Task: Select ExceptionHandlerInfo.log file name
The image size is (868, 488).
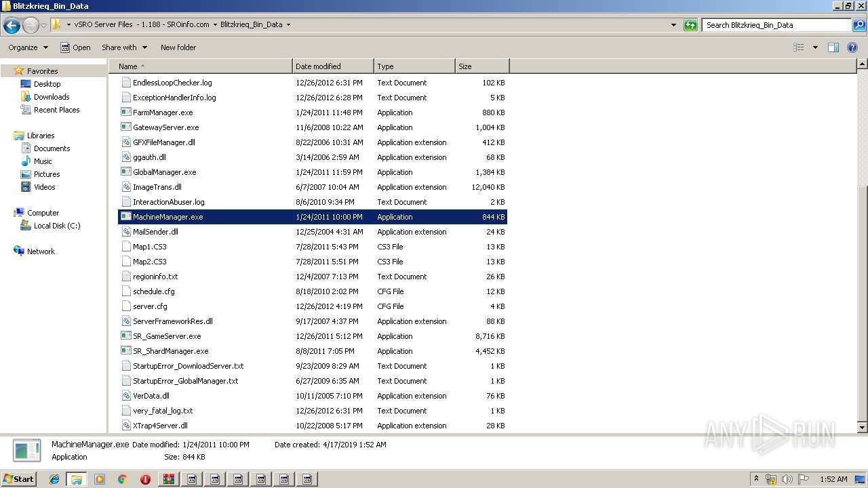Action: [x=174, y=98]
